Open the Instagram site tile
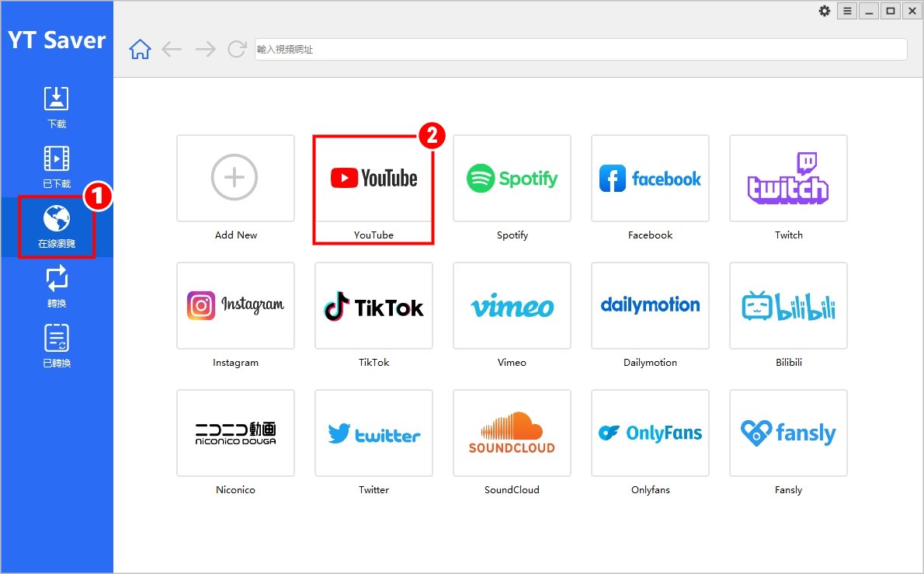The width and height of the screenshot is (924, 574). coord(235,305)
